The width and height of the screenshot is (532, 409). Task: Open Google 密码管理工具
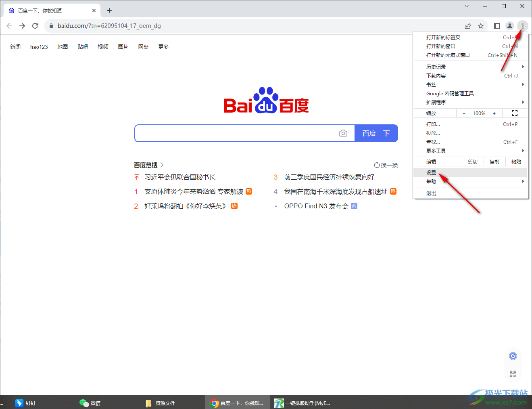click(x=471, y=94)
